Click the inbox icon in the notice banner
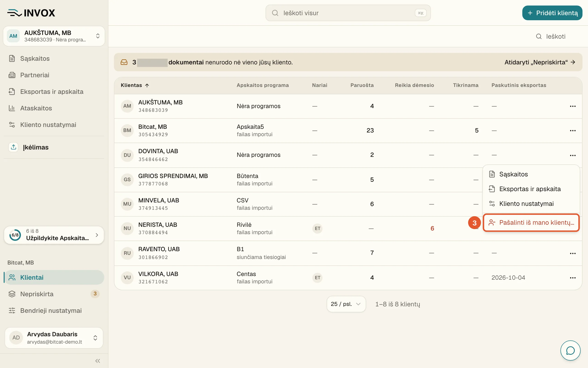588x368 pixels. pos(124,62)
